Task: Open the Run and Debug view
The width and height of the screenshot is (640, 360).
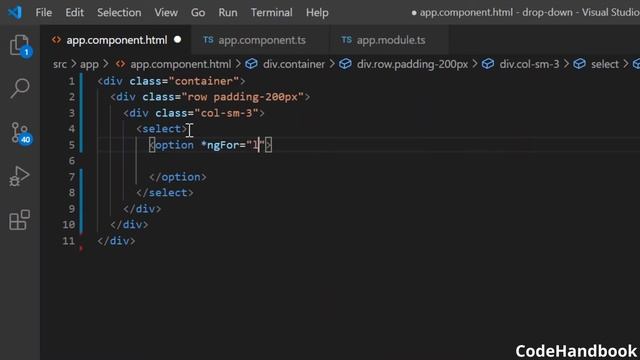Action: pos(19,176)
